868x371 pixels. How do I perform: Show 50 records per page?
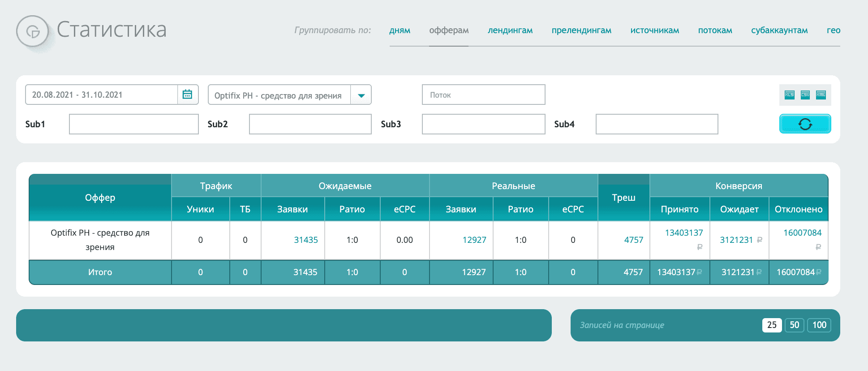(x=795, y=325)
